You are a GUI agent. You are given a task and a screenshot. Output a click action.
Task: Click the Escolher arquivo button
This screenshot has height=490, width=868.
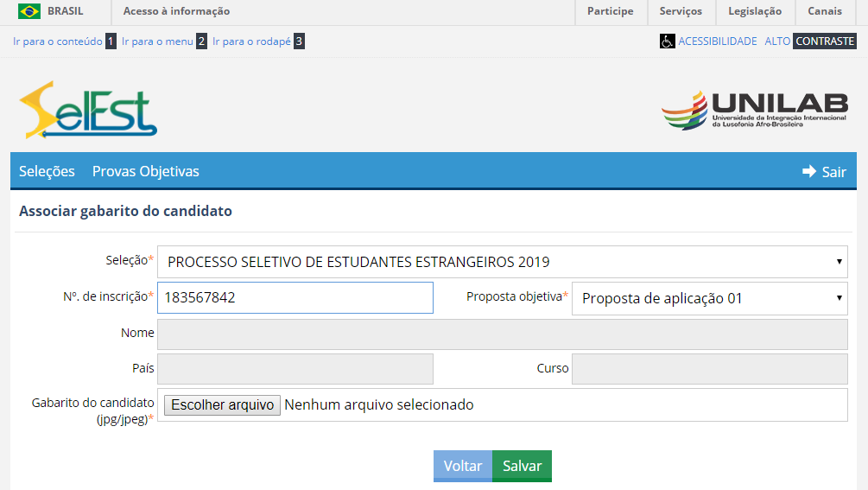223,405
